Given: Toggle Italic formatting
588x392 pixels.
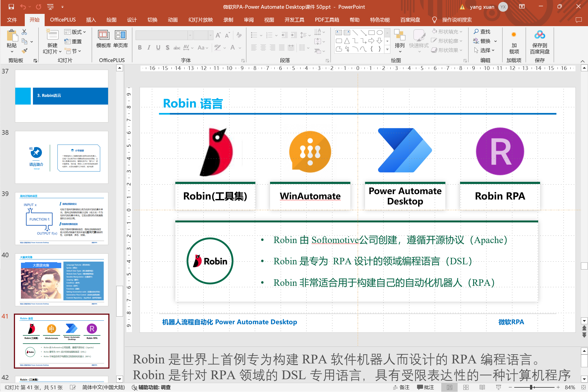Looking at the screenshot, I should coord(149,48).
